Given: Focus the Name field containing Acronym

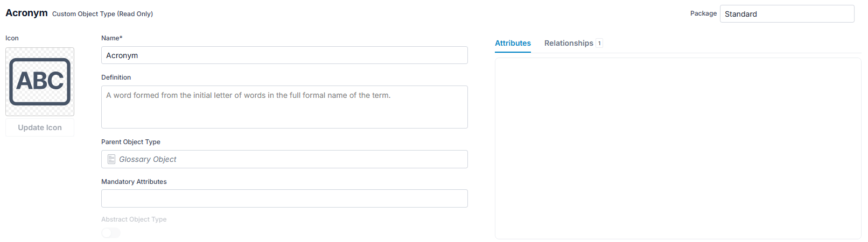Looking at the screenshot, I should [284, 55].
